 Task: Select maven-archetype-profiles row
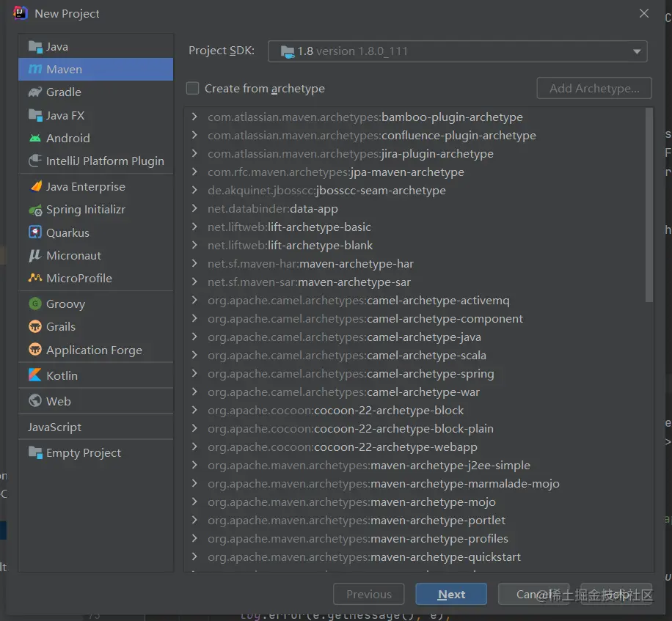tap(416, 538)
